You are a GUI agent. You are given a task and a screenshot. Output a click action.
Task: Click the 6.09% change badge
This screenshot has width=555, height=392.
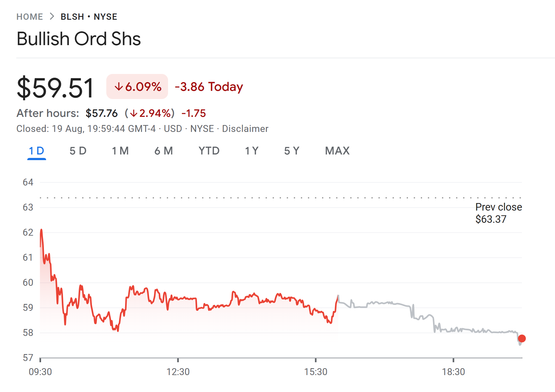point(137,87)
